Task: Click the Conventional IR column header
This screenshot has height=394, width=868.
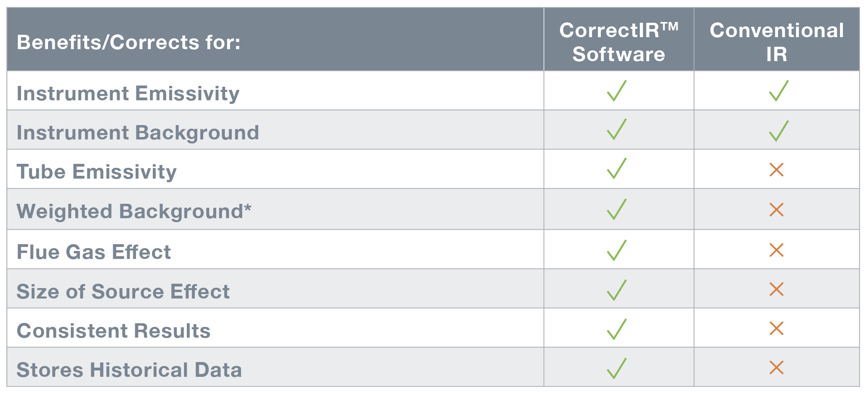Action: point(777,42)
